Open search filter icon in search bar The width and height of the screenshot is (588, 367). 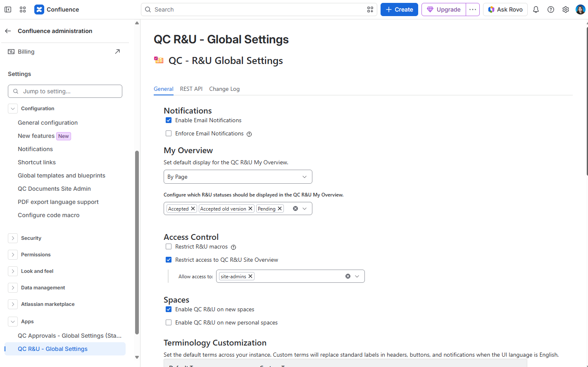click(370, 9)
